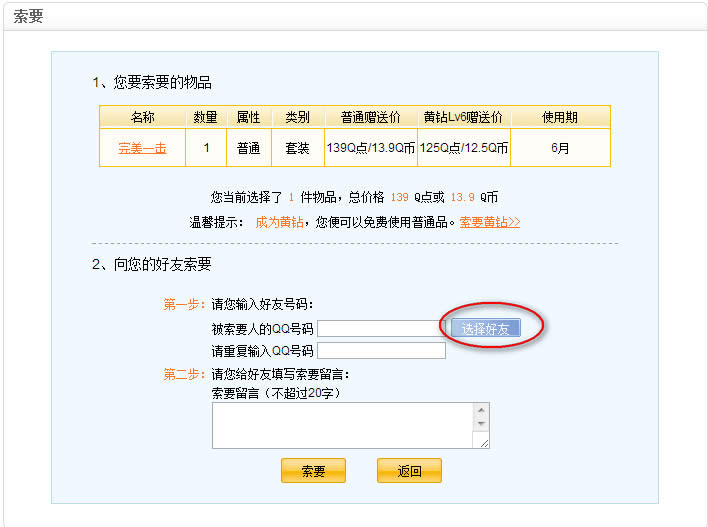Screen dimensions: 708x527
Task: Click the 使用期 column header
Action: [560, 117]
